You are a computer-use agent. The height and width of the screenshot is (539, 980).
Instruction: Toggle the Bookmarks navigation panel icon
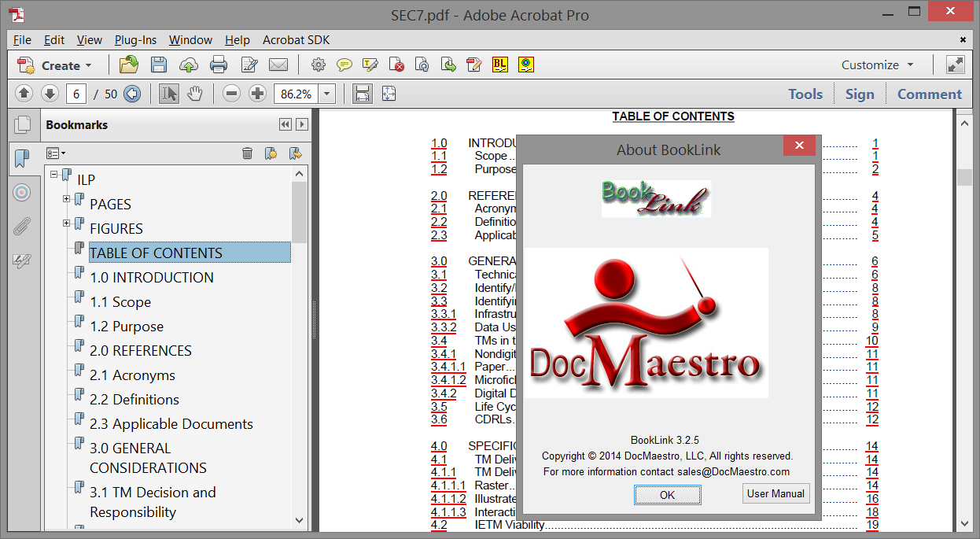(22, 159)
